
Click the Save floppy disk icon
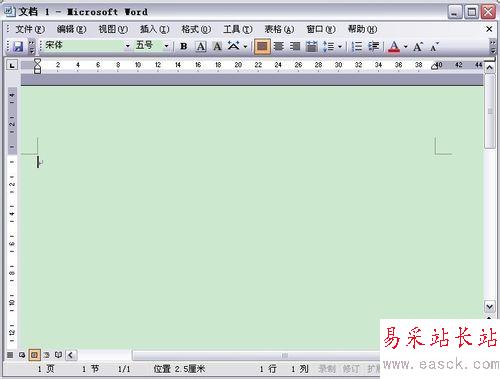pyautogui.click(x=18, y=46)
